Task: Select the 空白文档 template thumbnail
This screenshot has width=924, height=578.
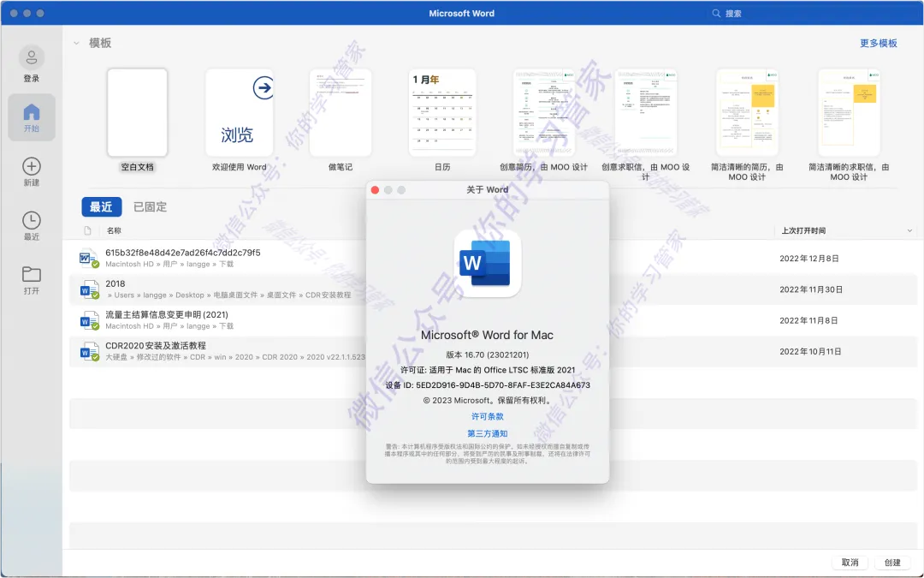Action: (137, 113)
